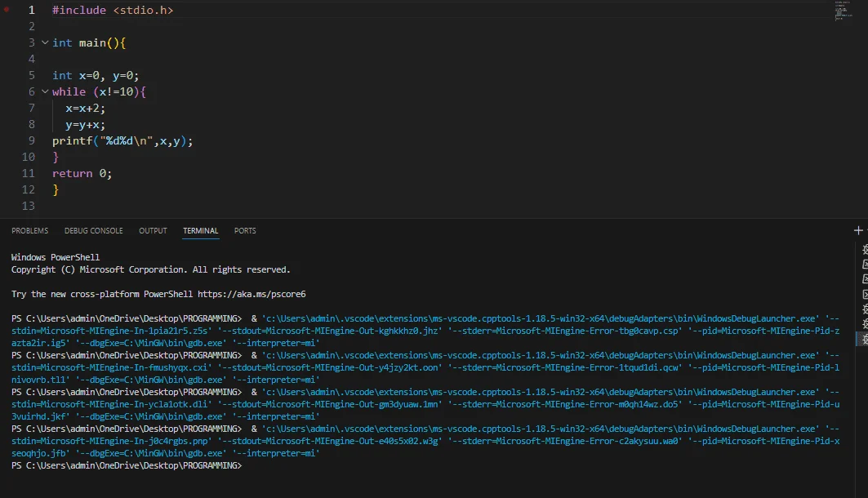Viewport: 868px width, 498px height.
Task: Click the code minimap preview
Action: click(843, 11)
